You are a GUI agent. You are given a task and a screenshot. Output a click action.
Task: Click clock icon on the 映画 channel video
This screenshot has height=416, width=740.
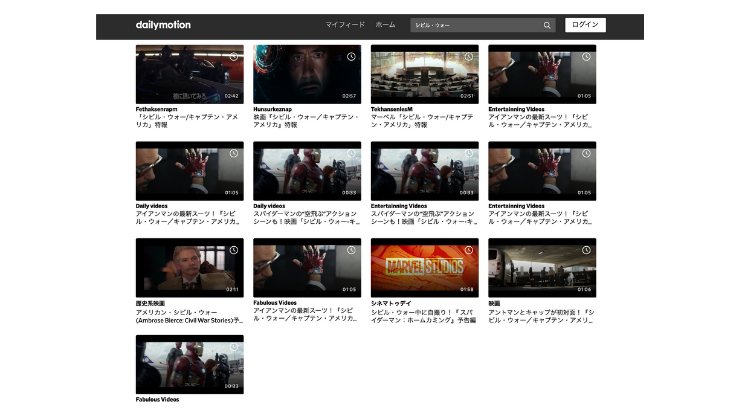[586, 250]
